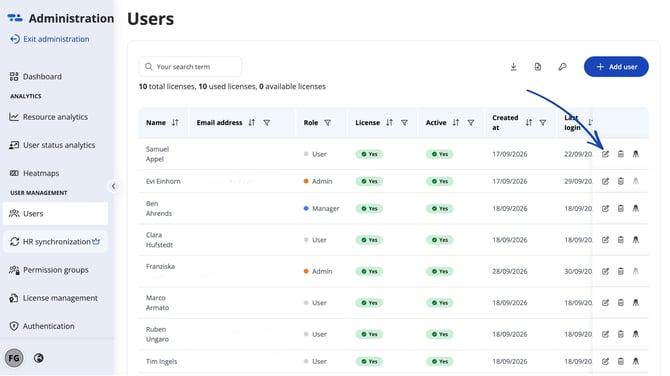Open Dashboard in sidebar

click(x=55, y=76)
